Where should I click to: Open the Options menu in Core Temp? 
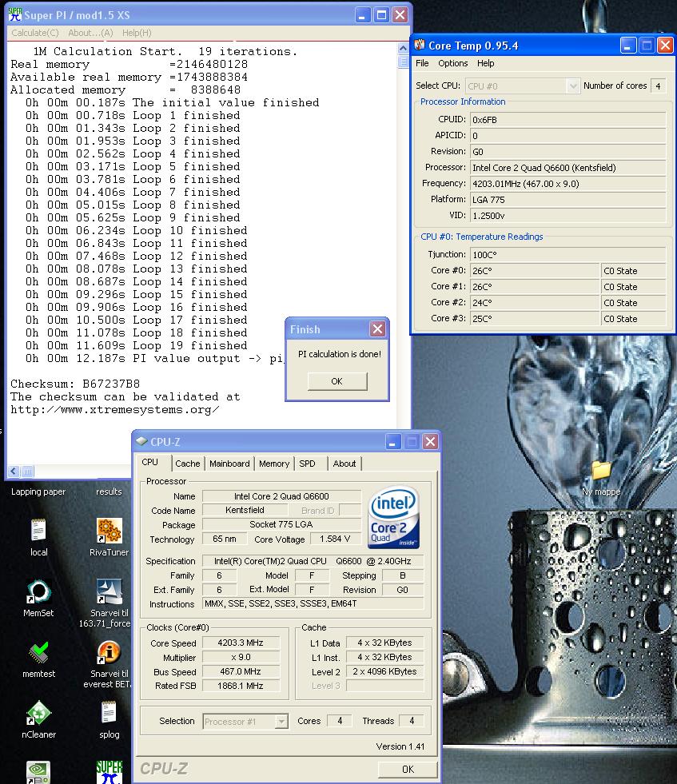coord(452,63)
